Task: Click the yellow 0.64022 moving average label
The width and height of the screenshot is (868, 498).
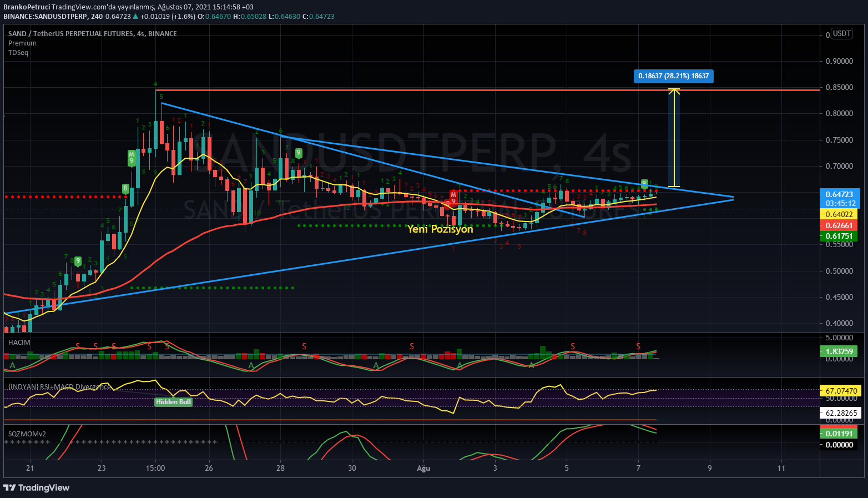Action: coord(839,214)
